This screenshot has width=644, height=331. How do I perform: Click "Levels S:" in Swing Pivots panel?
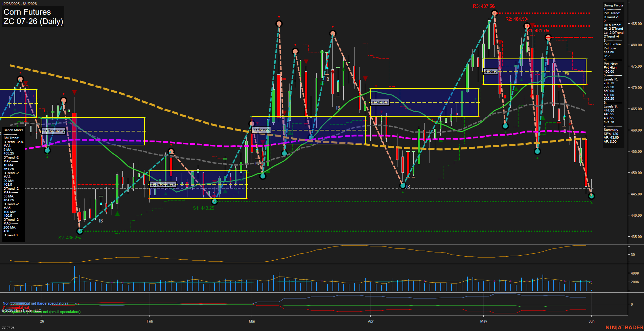(611, 107)
